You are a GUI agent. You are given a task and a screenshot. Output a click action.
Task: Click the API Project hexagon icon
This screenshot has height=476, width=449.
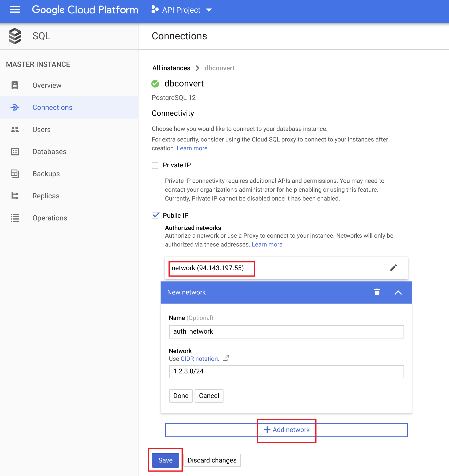tap(155, 10)
